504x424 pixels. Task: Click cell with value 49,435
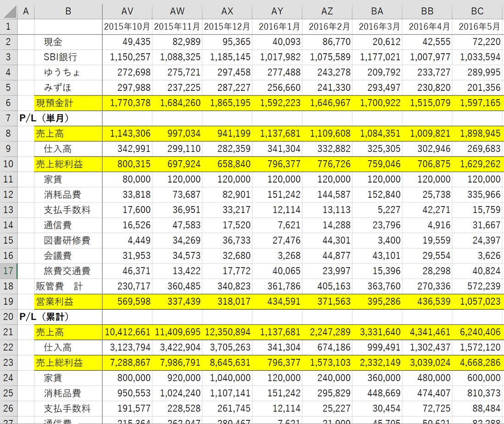coord(127,42)
